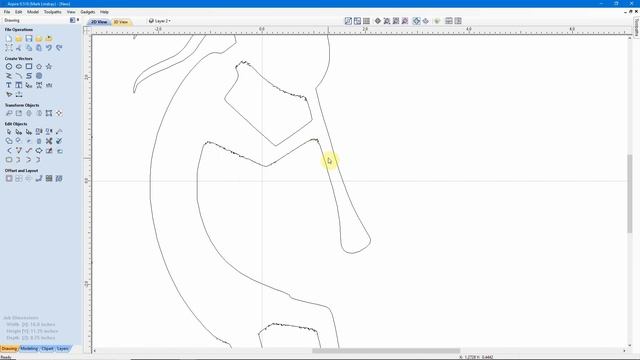Click the horizontal scrollbar left arrow
The image size is (640, 360).
(x=95, y=351)
